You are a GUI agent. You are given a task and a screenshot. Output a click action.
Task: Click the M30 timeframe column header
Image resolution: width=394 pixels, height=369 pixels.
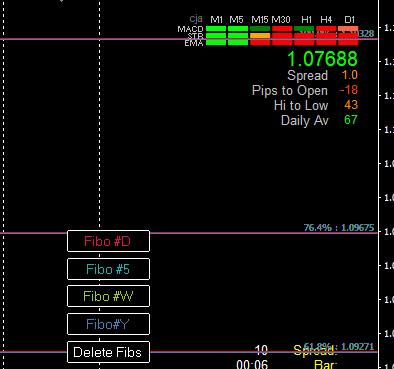click(281, 20)
